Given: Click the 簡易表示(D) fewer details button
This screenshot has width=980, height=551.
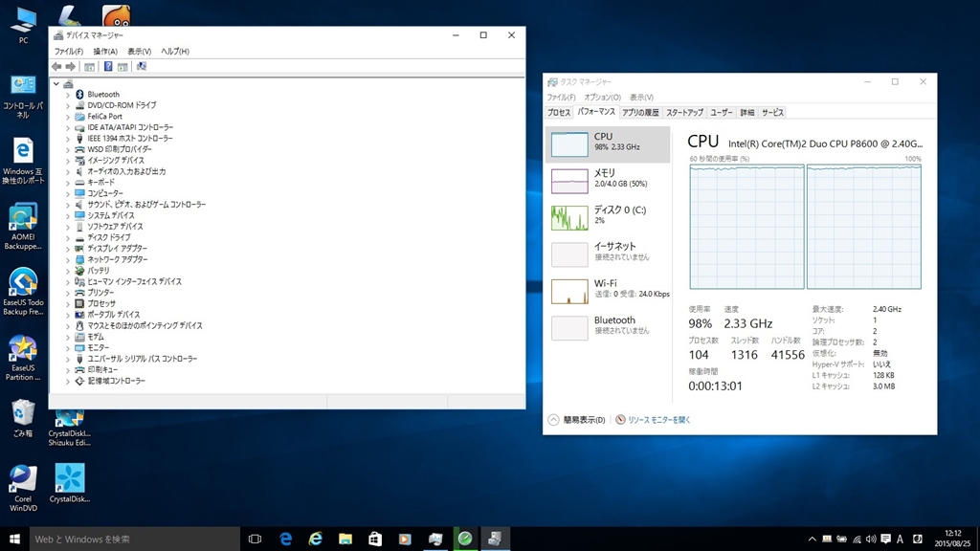Looking at the screenshot, I should [x=577, y=420].
